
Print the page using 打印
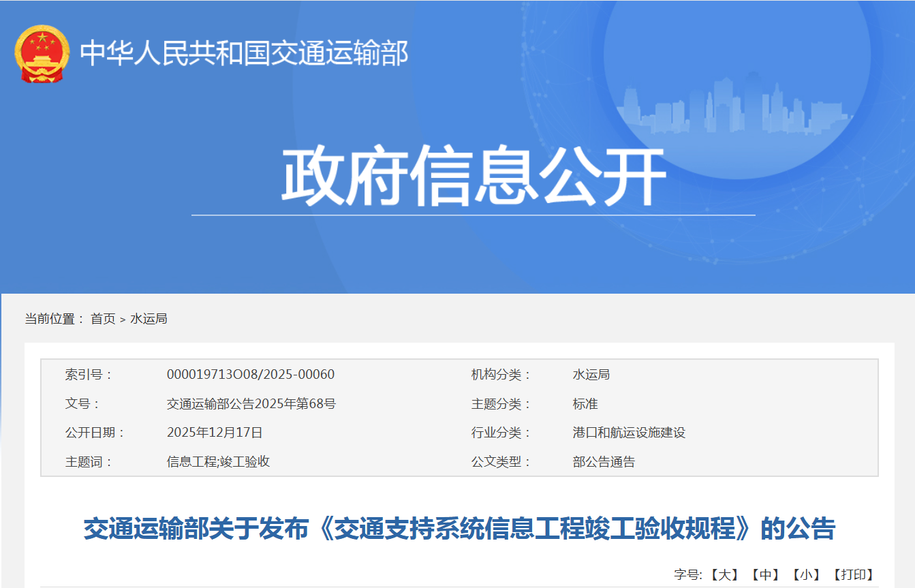click(853, 575)
